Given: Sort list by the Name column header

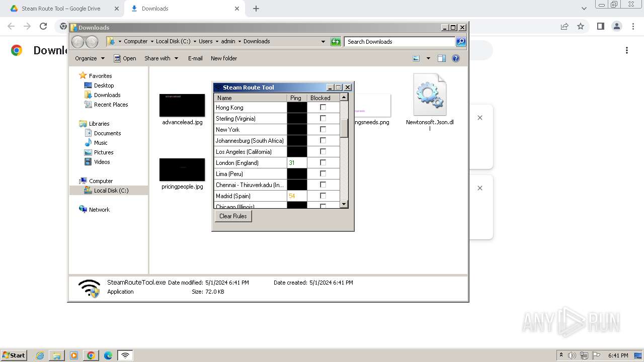Looking at the screenshot, I should point(251,98).
